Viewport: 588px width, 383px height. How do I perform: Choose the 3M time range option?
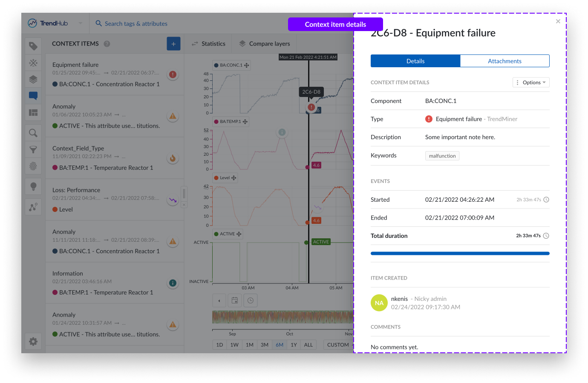[265, 345]
